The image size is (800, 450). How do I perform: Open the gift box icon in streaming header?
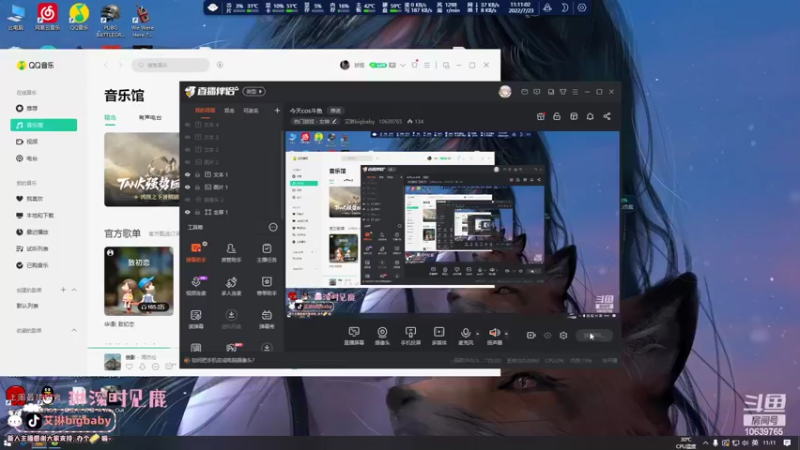541,116
